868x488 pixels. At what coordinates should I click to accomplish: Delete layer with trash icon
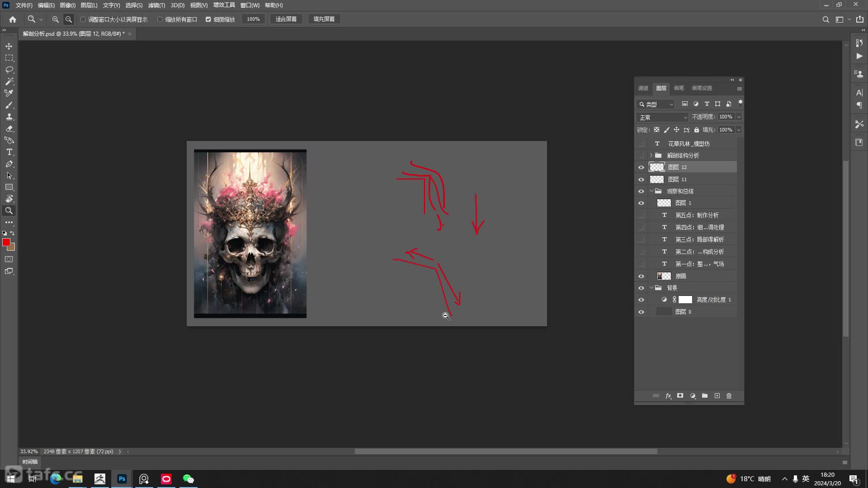point(729,396)
